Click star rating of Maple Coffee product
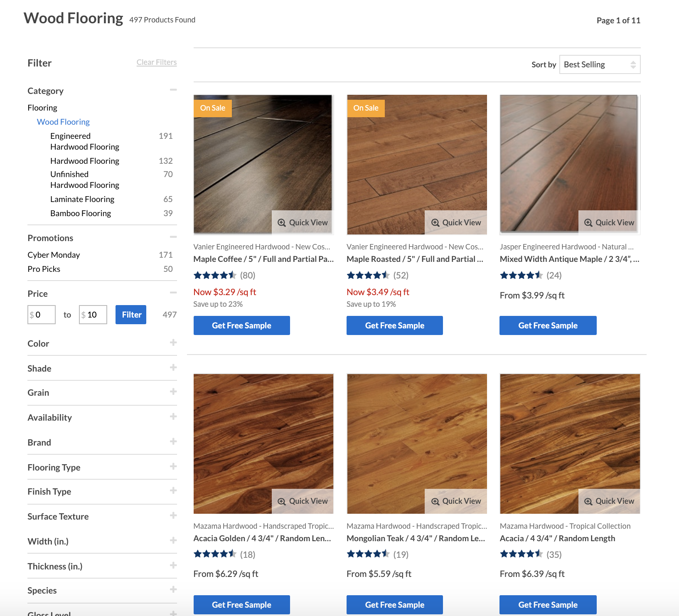Screen dimensions: 679x616 [x=215, y=275]
